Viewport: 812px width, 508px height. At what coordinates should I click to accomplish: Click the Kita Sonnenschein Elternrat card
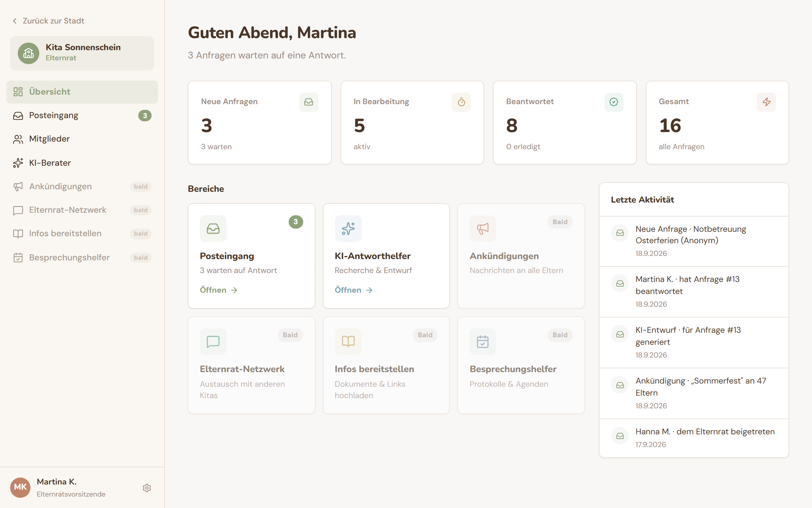[82, 53]
